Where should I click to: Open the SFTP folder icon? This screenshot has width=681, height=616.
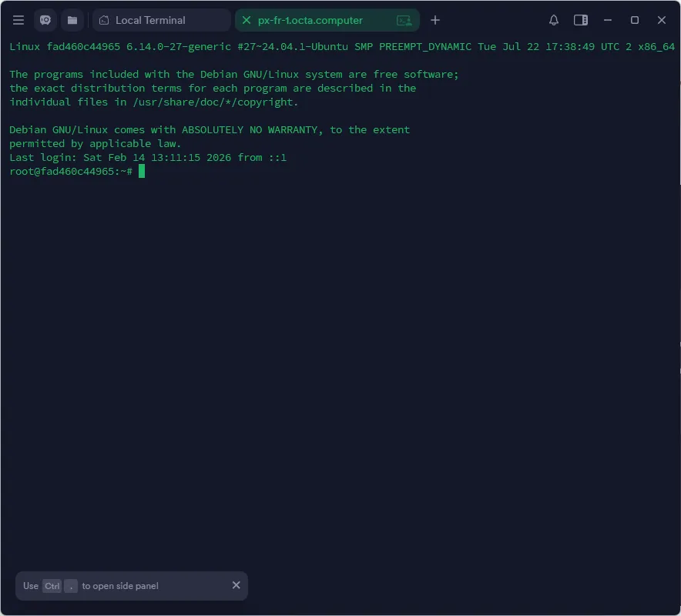pyautogui.click(x=72, y=20)
